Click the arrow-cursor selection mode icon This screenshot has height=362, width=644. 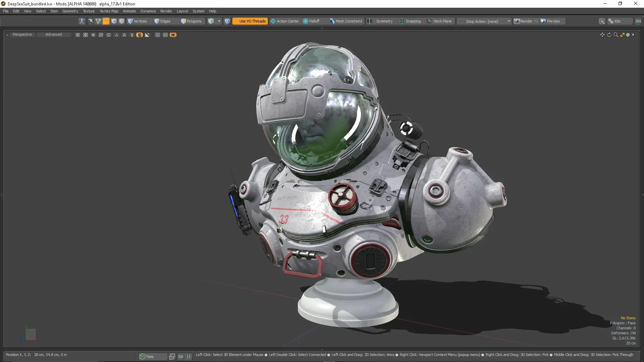click(x=91, y=21)
